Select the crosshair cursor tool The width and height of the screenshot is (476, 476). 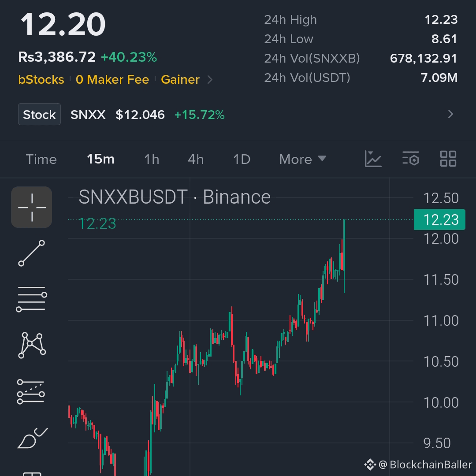[x=32, y=207]
